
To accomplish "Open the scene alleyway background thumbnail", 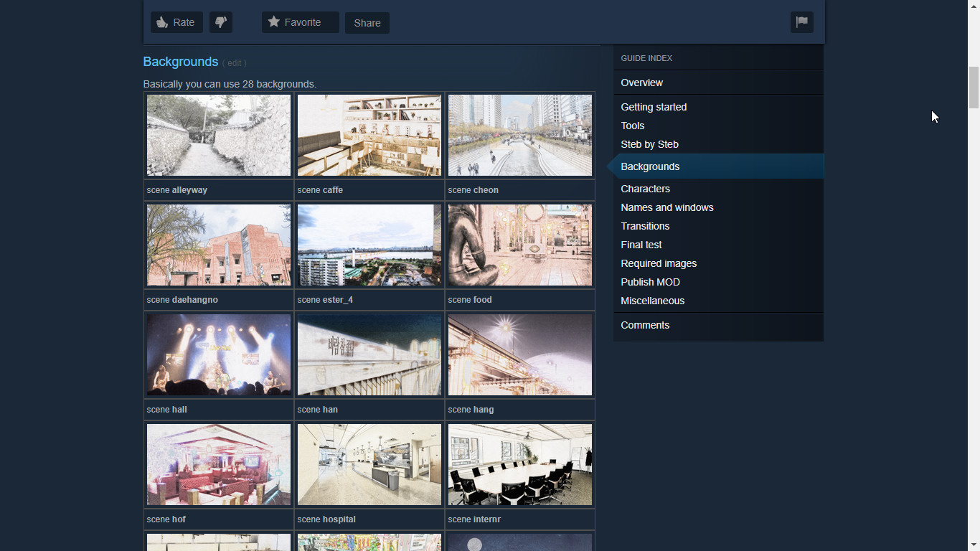I will pos(219,135).
